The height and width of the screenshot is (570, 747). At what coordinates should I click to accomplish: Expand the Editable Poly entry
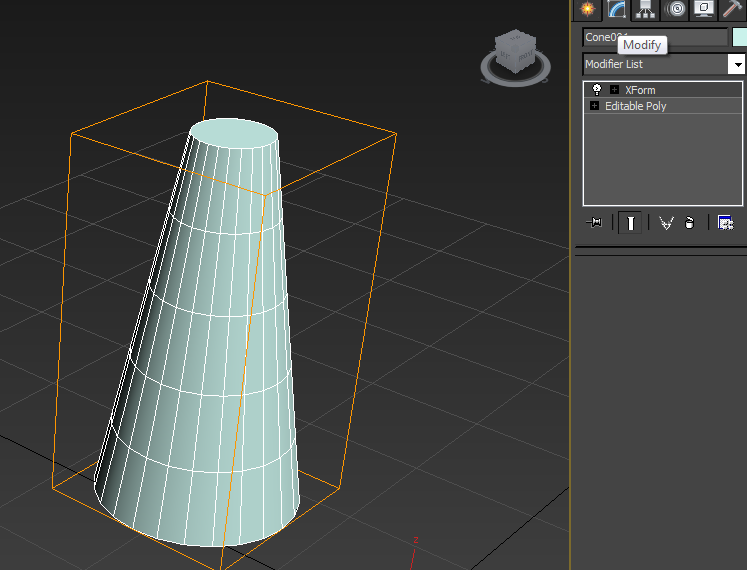[594, 106]
